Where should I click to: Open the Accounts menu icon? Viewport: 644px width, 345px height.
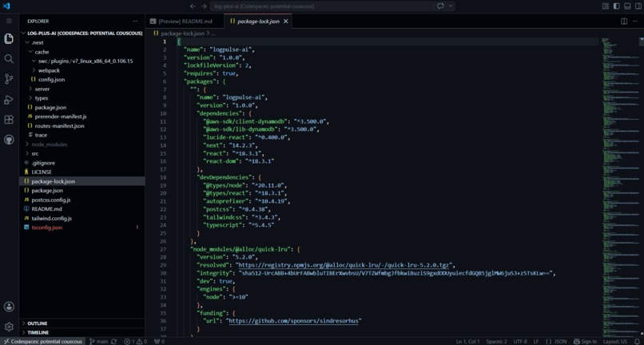[9, 307]
